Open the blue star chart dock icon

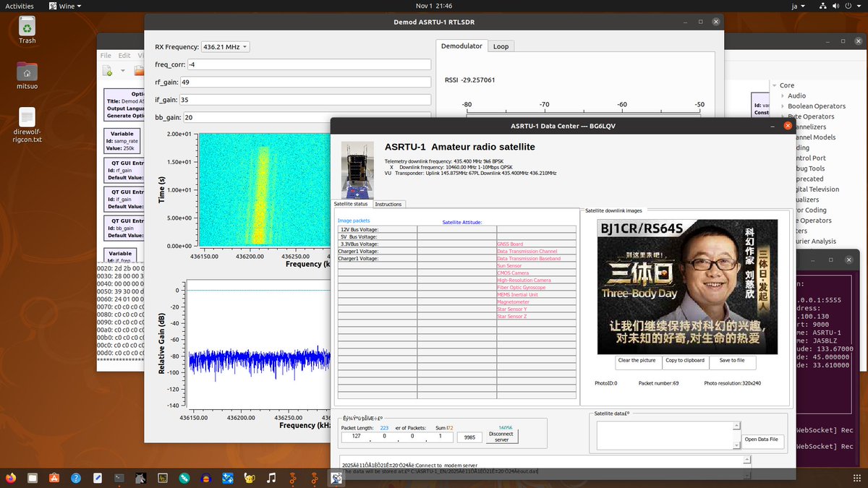(x=228, y=478)
